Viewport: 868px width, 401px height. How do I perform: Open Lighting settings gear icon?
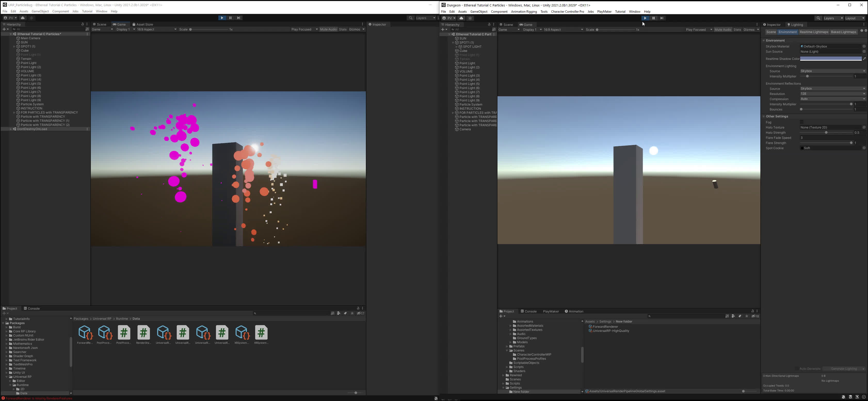click(x=866, y=31)
